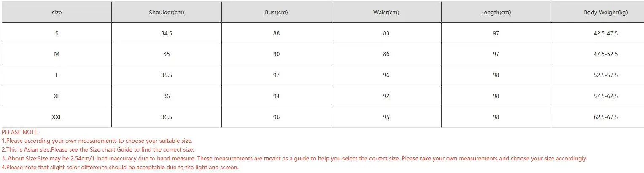Image resolution: width=644 pixels, height=173 pixels.
Task: Select the XXL size row label
Action: click(57, 117)
